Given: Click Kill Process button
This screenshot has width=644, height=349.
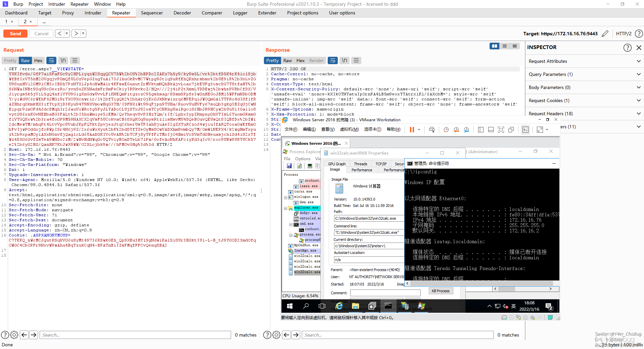Looking at the screenshot, I should click(440, 291).
